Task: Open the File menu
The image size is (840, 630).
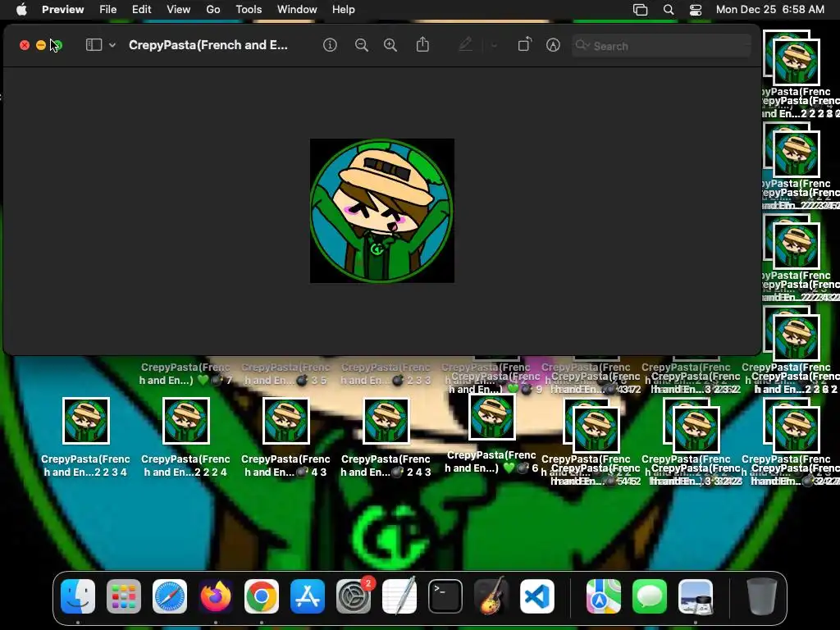Action: pyautogui.click(x=107, y=9)
